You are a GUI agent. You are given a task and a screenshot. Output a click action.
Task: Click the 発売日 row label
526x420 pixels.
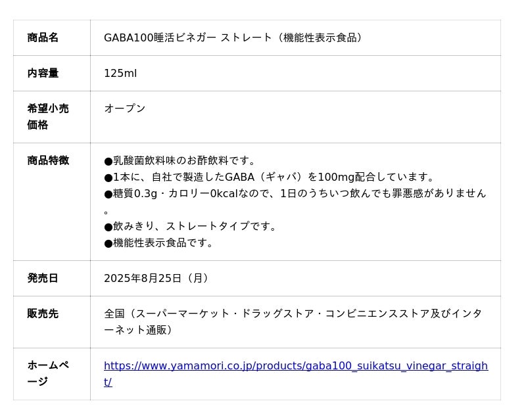click(x=43, y=279)
